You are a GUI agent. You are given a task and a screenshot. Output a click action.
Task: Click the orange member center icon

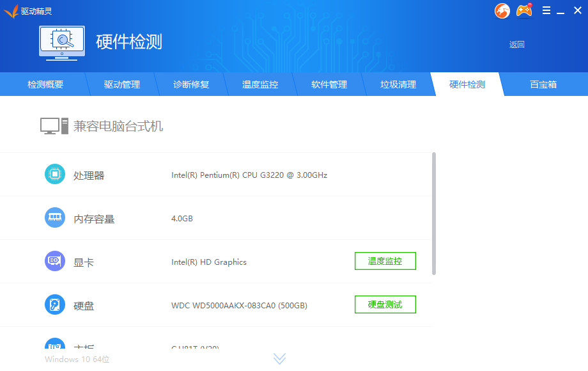click(502, 11)
